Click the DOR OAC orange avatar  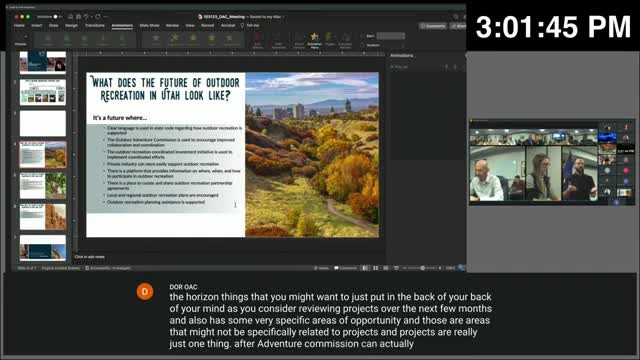[x=144, y=291]
